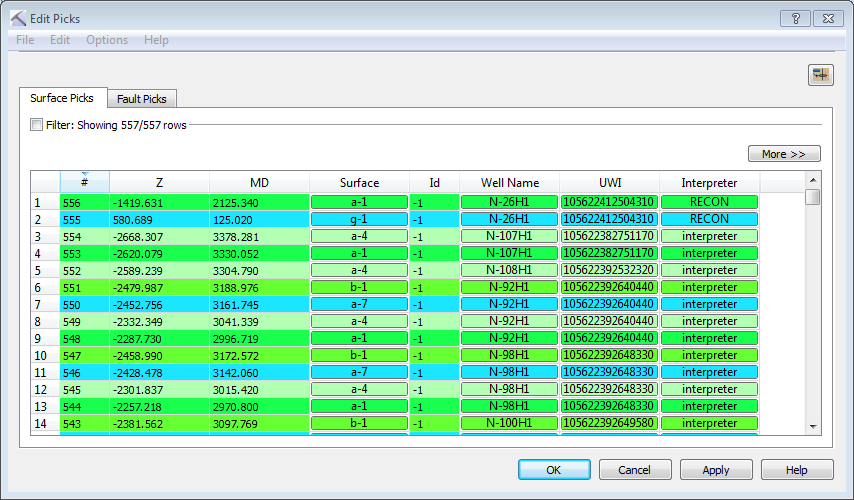The height and width of the screenshot is (500, 854).
Task: Click the table settings icon at top right
Action: point(821,75)
